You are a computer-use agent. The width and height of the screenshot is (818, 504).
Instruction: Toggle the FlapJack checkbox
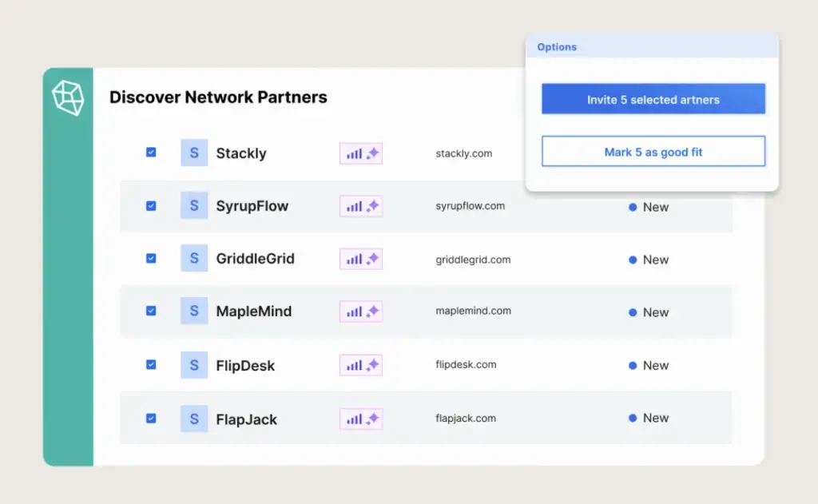pos(151,418)
